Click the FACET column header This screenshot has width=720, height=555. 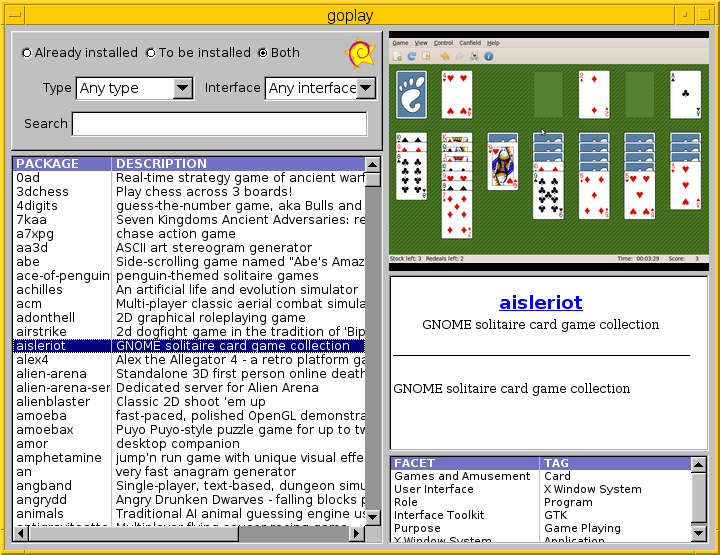[x=465, y=463]
